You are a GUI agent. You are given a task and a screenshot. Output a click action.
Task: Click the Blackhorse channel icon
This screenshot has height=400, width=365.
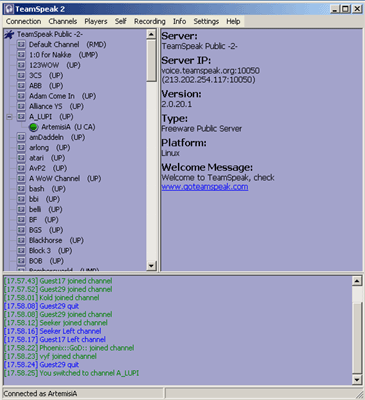21,241
